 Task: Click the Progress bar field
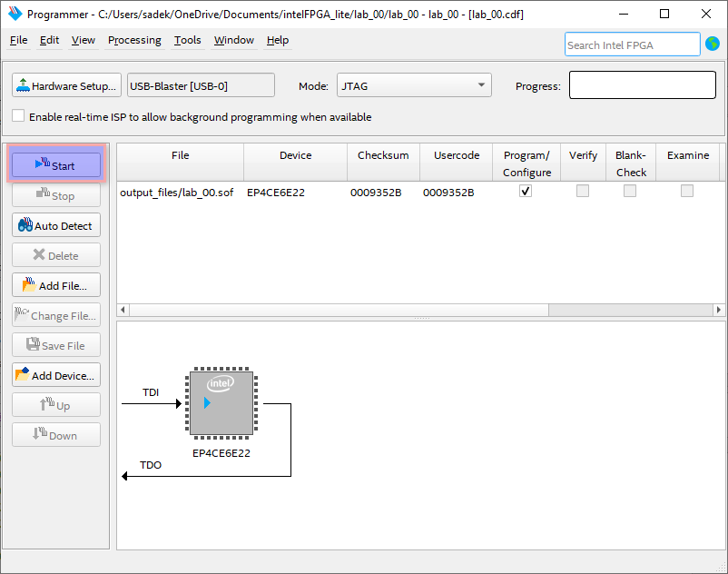643,86
